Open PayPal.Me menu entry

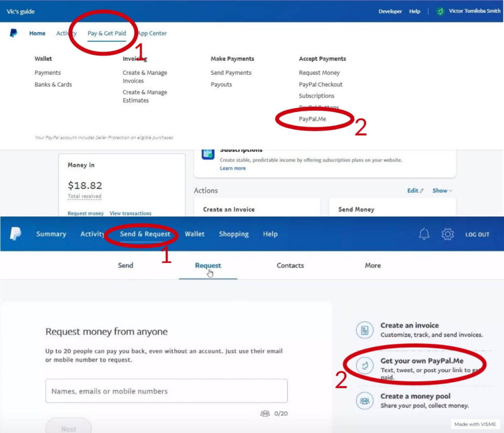(313, 119)
